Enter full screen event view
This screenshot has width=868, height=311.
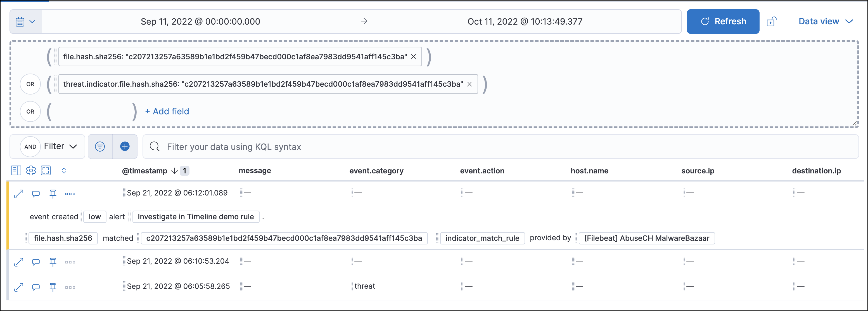pos(46,170)
